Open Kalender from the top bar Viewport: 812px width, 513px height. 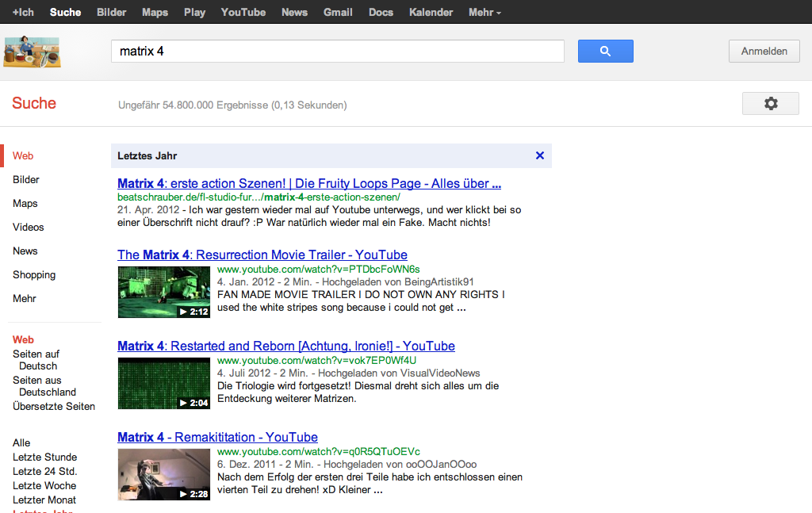pyautogui.click(x=431, y=12)
